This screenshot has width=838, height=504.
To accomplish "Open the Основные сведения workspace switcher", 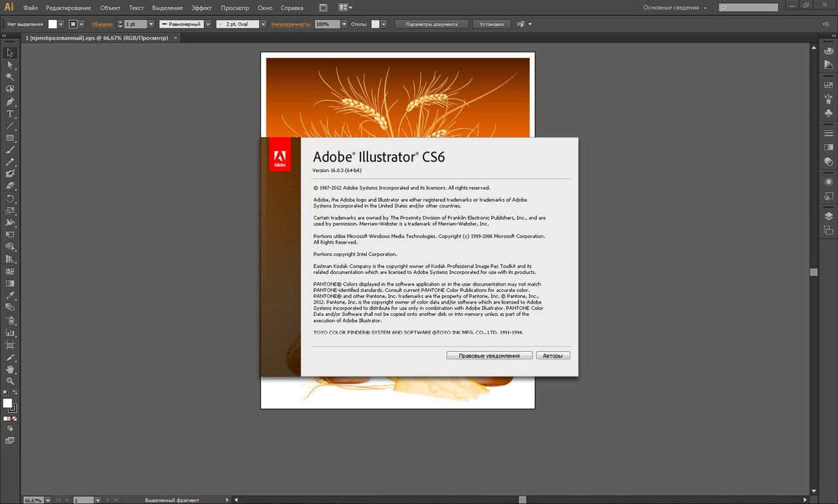I will click(x=675, y=8).
